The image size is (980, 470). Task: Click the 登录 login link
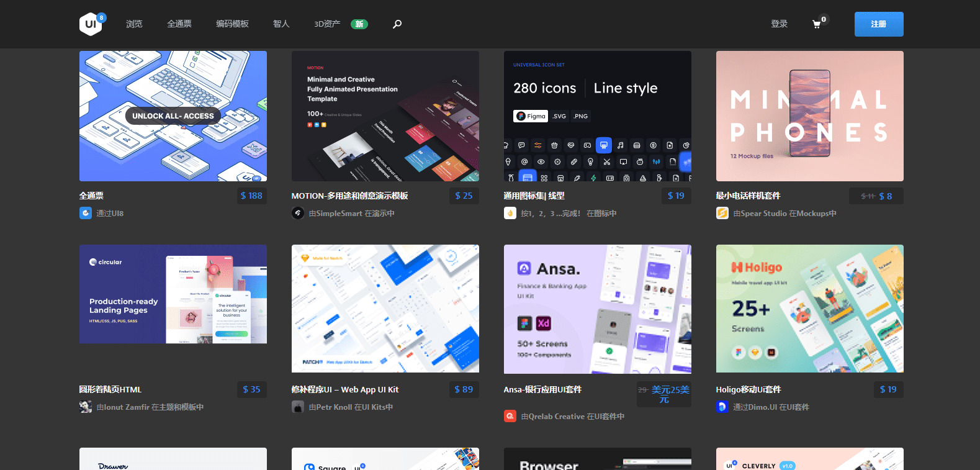[779, 24]
